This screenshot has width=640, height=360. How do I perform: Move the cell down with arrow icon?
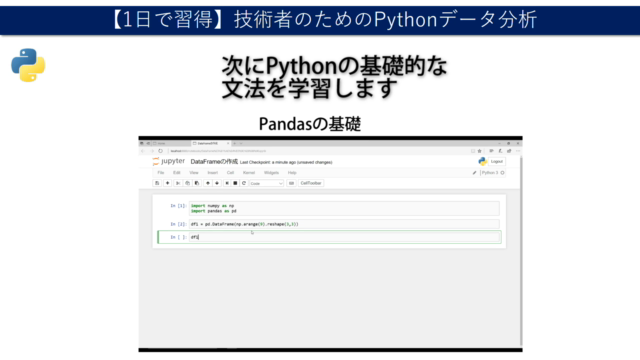pyautogui.click(x=217, y=183)
